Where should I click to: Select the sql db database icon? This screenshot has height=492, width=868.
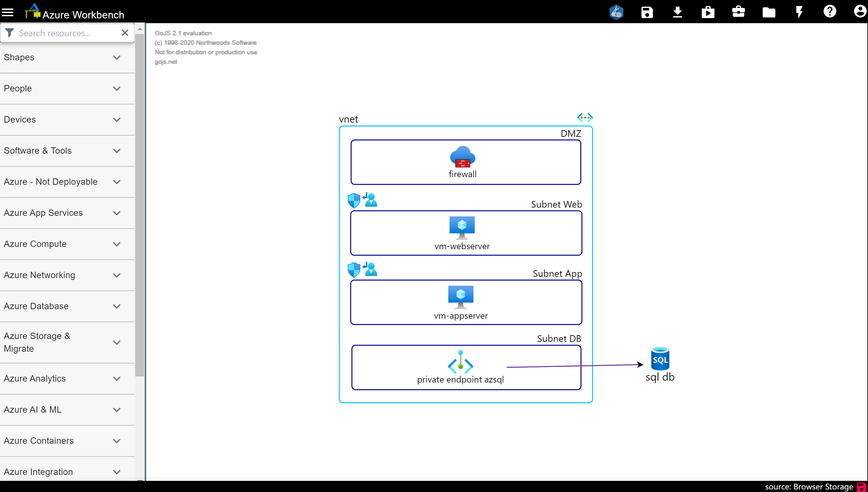pos(660,359)
